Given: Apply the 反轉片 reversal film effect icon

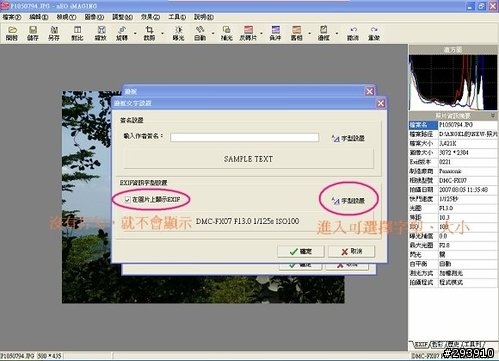Looking at the screenshot, I should coord(248,33).
